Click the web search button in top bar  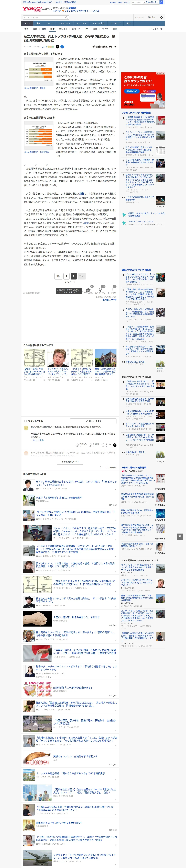pos(161,2)
